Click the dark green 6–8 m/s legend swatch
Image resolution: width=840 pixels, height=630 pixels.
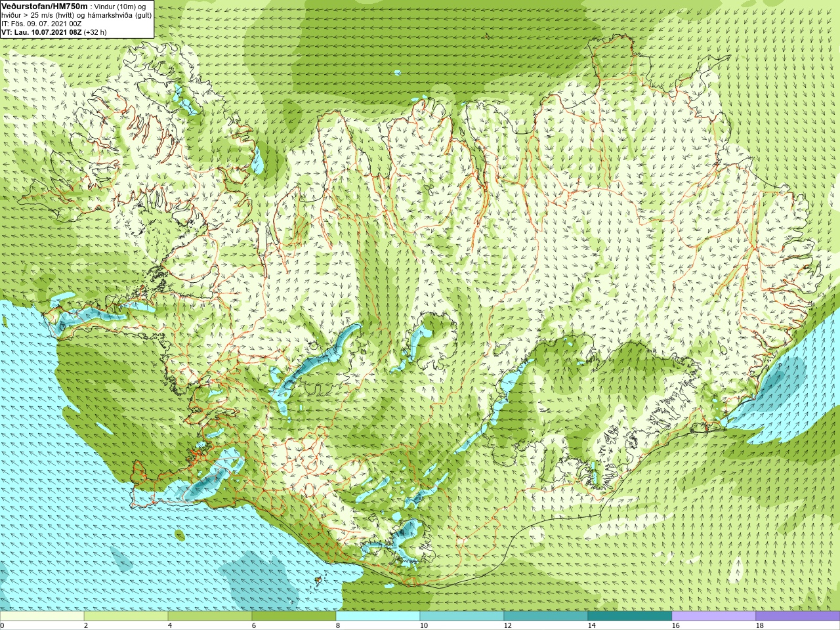294,616
